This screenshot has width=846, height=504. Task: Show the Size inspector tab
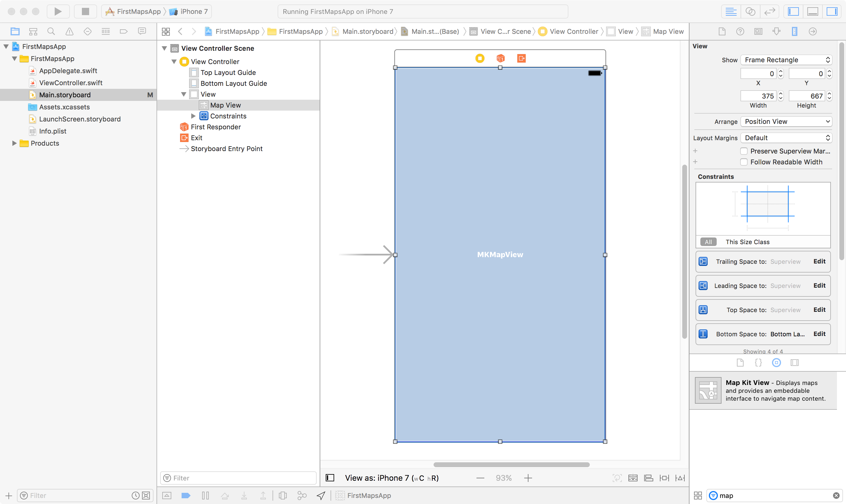coord(794,32)
